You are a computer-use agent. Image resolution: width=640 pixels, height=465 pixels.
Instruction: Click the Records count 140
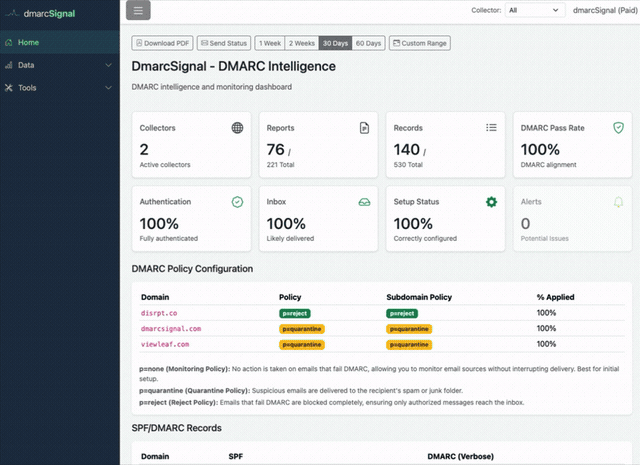click(x=407, y=149)
